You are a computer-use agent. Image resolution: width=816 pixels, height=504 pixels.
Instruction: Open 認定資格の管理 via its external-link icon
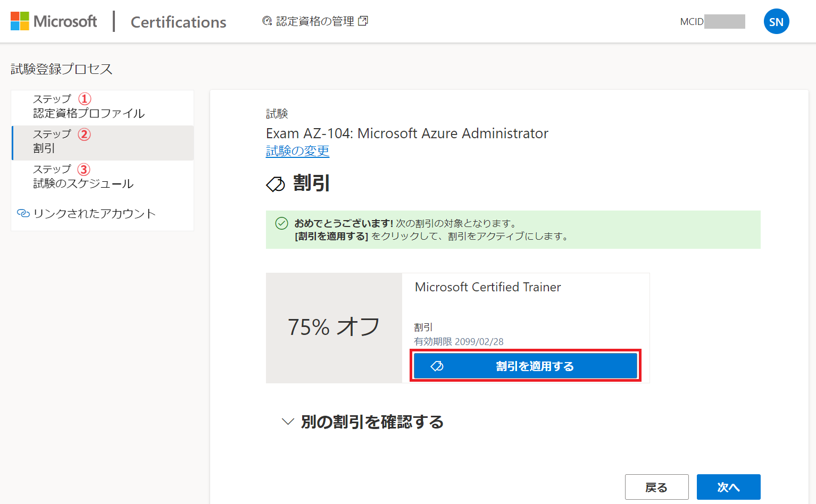tap(364, 20)
